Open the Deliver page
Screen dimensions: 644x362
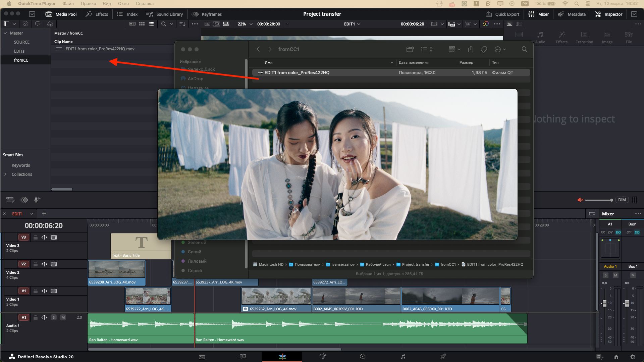click(x=443, y=357)
